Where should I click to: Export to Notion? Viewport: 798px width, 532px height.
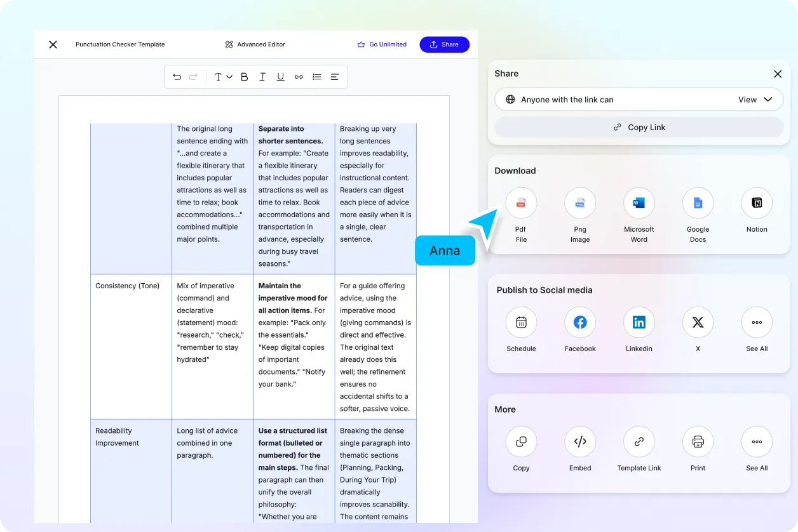(757, 203)
